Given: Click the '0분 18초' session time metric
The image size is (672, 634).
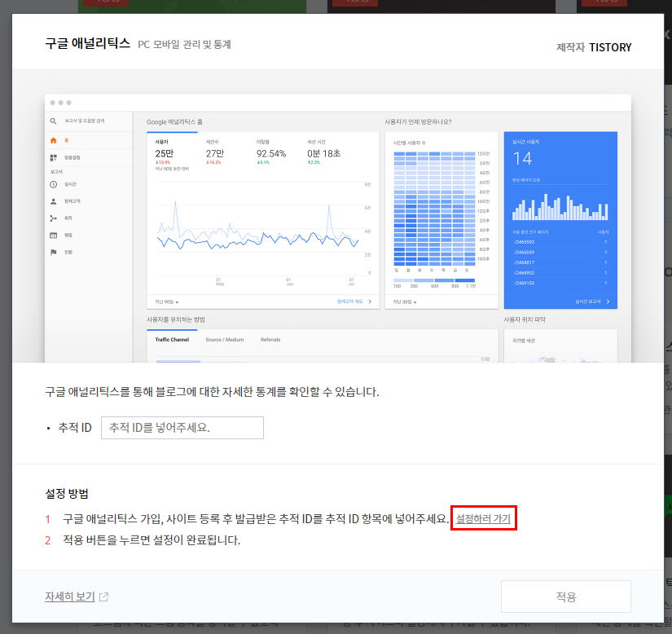Looking at the screenshot, I should pos(323,152).
